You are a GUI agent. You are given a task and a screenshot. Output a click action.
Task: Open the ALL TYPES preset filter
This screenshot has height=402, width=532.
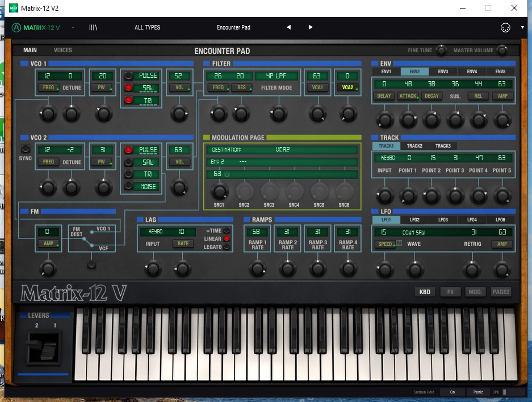pyautogui.click(x=147, y=27)
